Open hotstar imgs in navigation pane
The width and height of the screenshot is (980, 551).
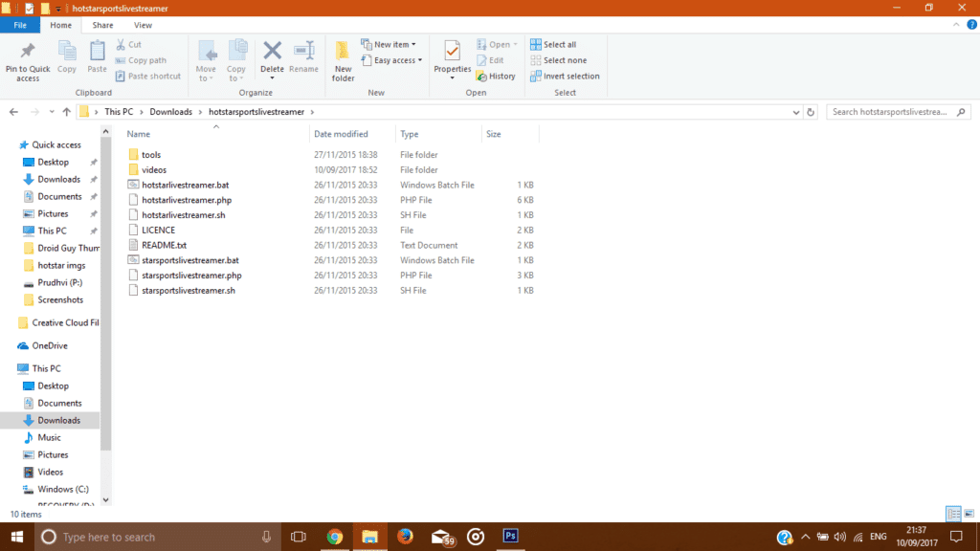[61, 266]
